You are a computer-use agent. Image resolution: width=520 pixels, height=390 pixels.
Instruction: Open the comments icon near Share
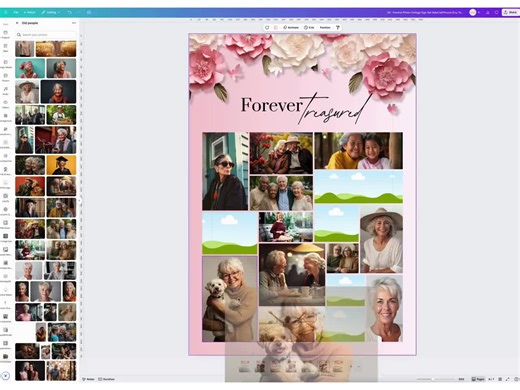pyautogui.click(x=496, y=12)
